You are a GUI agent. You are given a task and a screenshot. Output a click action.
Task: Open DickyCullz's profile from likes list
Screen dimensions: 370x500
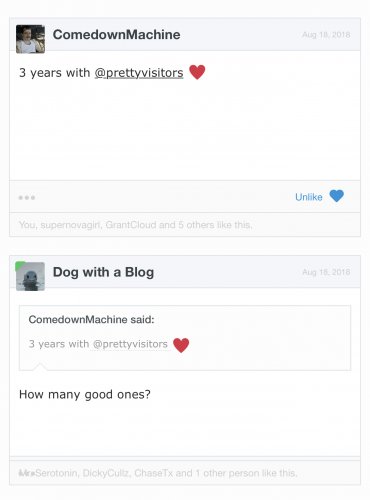point(106,473)
